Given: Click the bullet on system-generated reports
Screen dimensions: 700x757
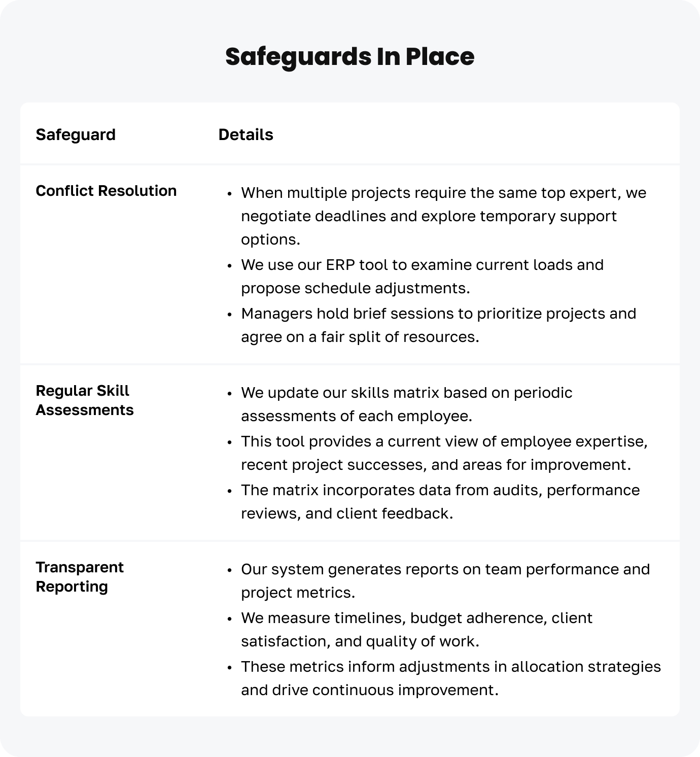Looking at the screenshot, I should (445, 580).
